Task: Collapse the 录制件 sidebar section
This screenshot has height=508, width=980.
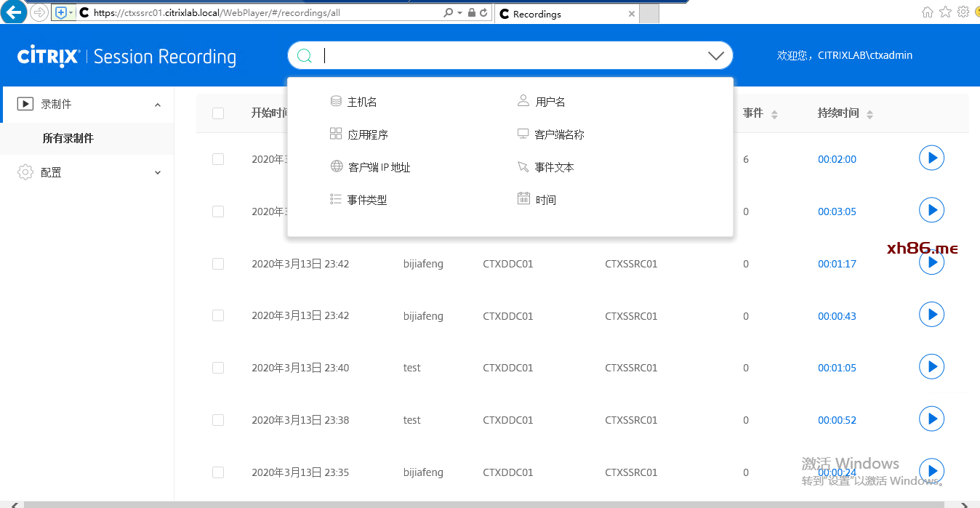Action: 158,105
